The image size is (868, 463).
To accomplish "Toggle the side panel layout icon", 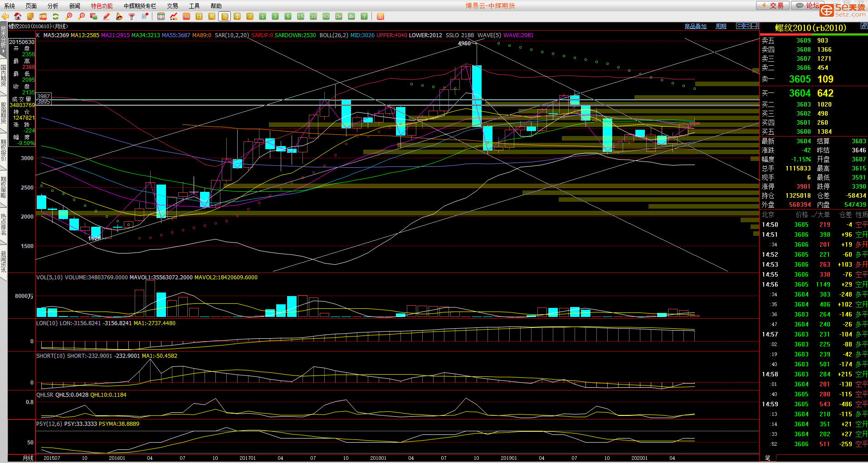I will pyautogui.click(x=755, y=26).
